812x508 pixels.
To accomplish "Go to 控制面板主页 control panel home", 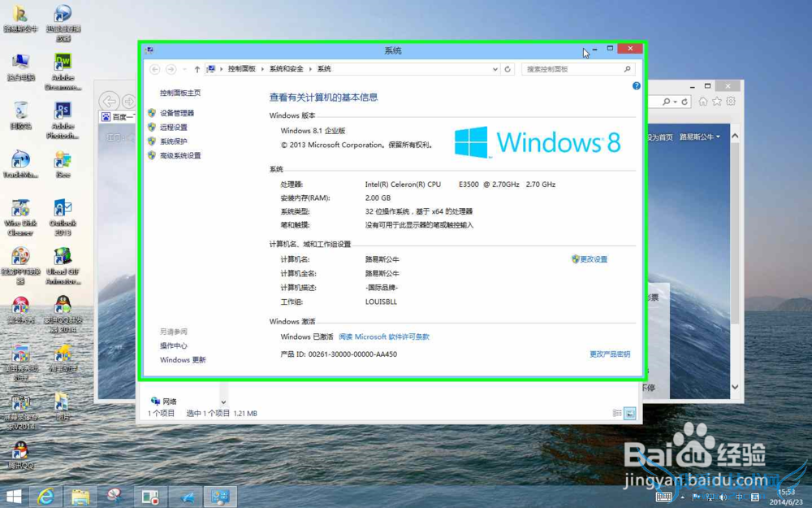I will pos(180,93).
